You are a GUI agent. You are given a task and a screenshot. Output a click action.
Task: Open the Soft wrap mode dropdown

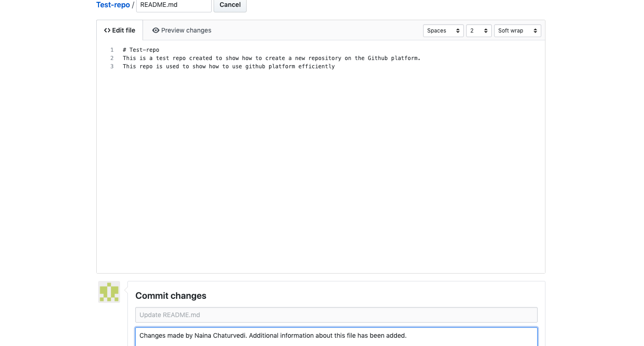coord(517,31)
